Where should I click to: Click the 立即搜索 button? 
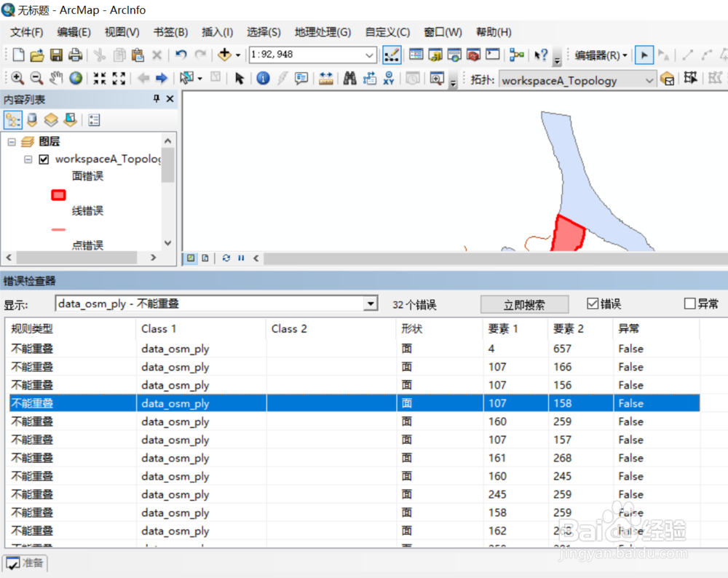coord(524,304)
